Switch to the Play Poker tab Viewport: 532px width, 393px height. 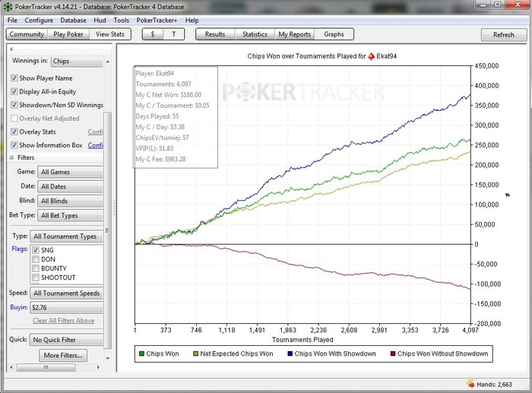click(x=68, y=34)
